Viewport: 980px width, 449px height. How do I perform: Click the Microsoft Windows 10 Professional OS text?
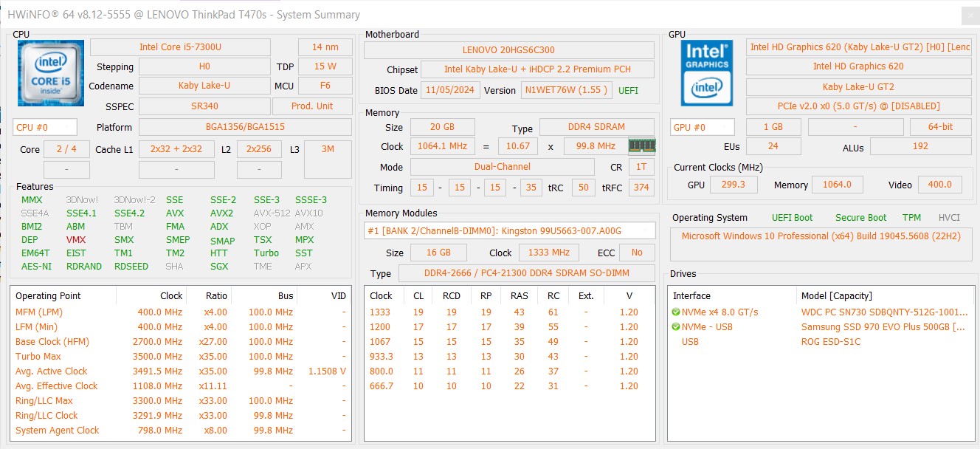click(821, 236)
